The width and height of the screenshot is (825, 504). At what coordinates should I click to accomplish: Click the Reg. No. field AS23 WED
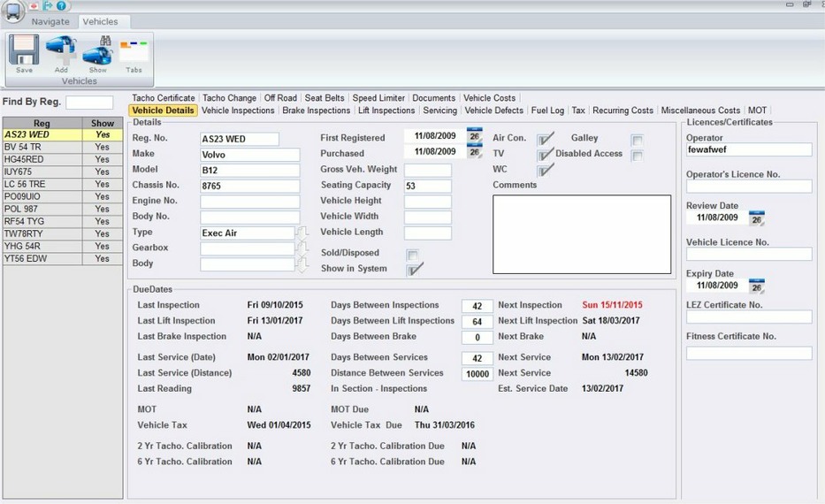click(240, 139)
